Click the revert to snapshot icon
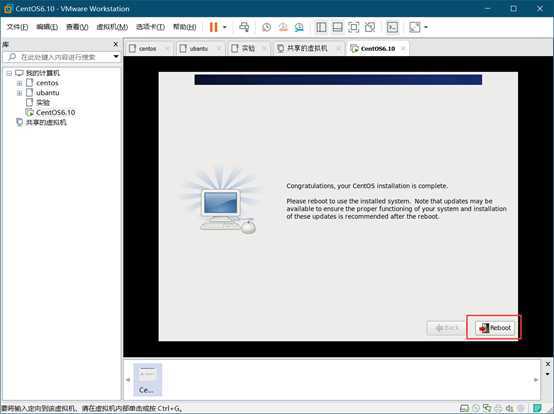Viewport: 554px width, 414px height. click(283, 27)
